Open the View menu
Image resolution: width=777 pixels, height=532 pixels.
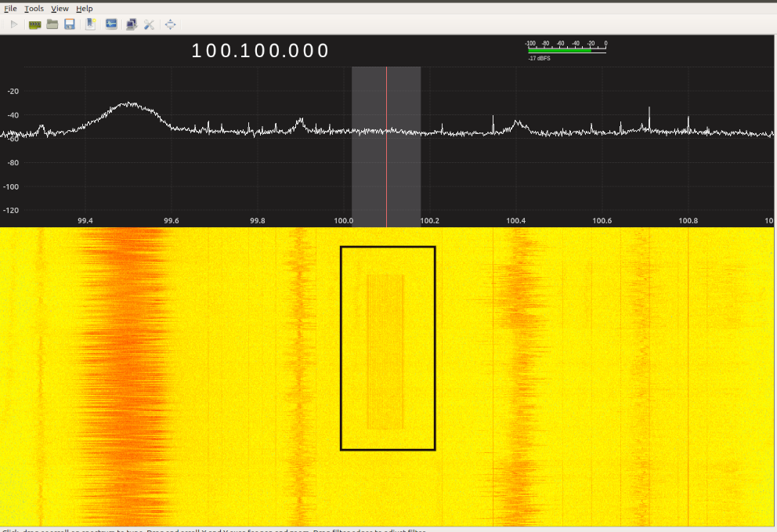point(60,9)
